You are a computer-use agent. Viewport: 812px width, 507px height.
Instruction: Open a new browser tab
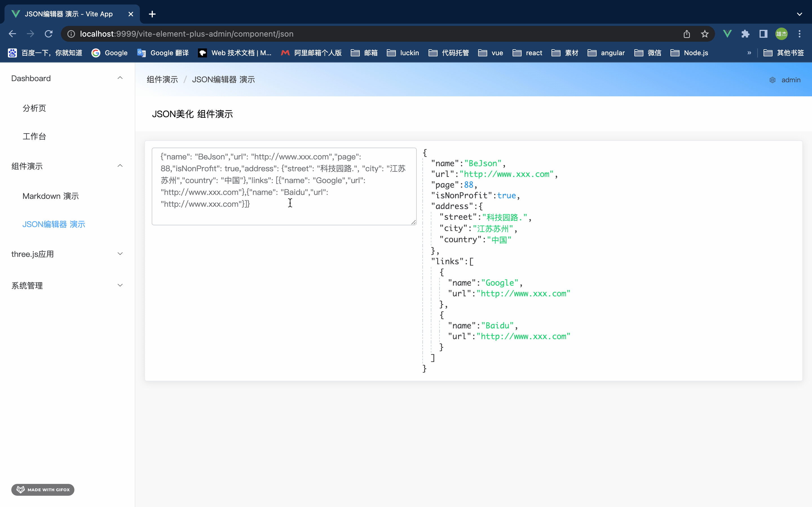tap(152, 14)
